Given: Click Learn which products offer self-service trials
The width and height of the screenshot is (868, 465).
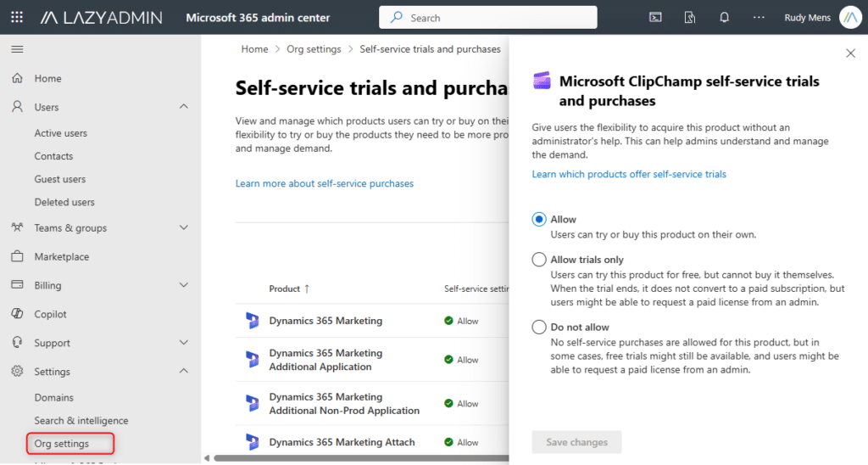Looking at the screenshot, I should 629,174.
